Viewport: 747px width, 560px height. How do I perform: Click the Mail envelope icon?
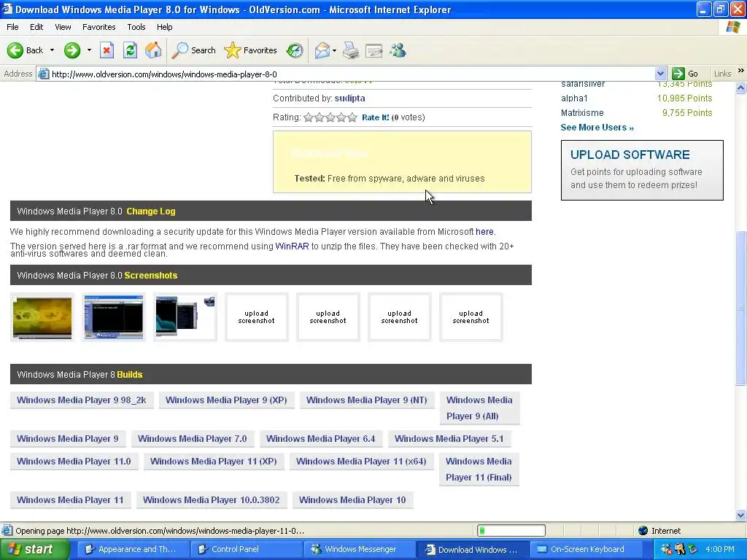point(322,50)
